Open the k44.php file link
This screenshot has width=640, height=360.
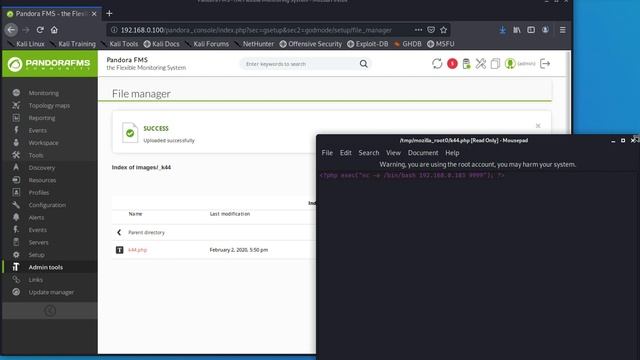click(x=138, y=250)
